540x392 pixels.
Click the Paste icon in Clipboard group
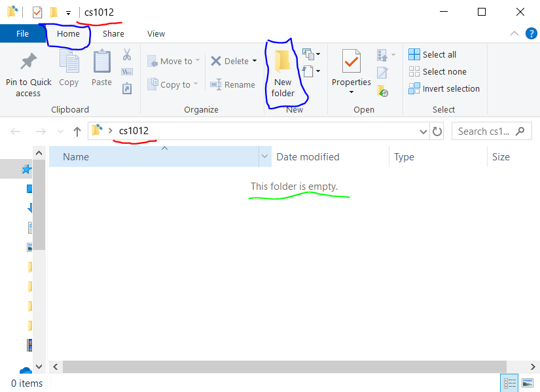[101, 63]
